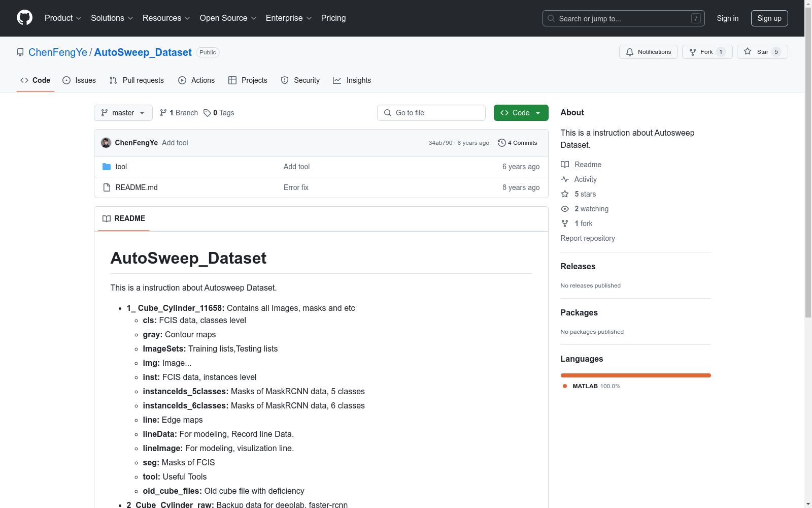The image size is (812, 508).
Task: Click the fork icon beside 1 fork
Action: 565,224
